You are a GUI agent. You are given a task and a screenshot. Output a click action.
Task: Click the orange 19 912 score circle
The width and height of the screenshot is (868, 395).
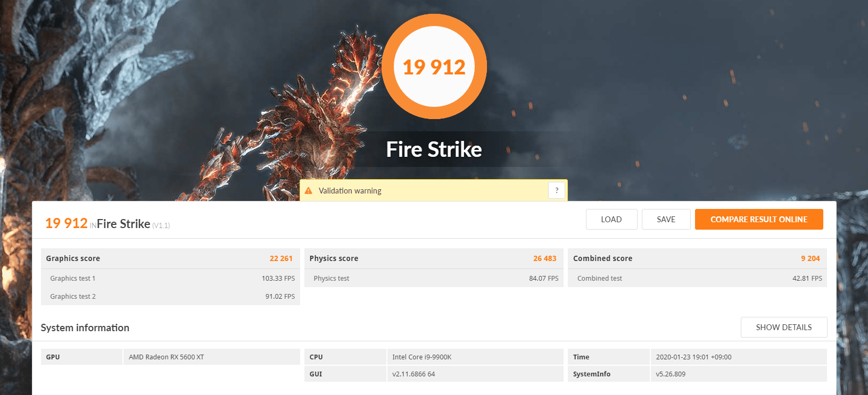click(x=434, y=66)
